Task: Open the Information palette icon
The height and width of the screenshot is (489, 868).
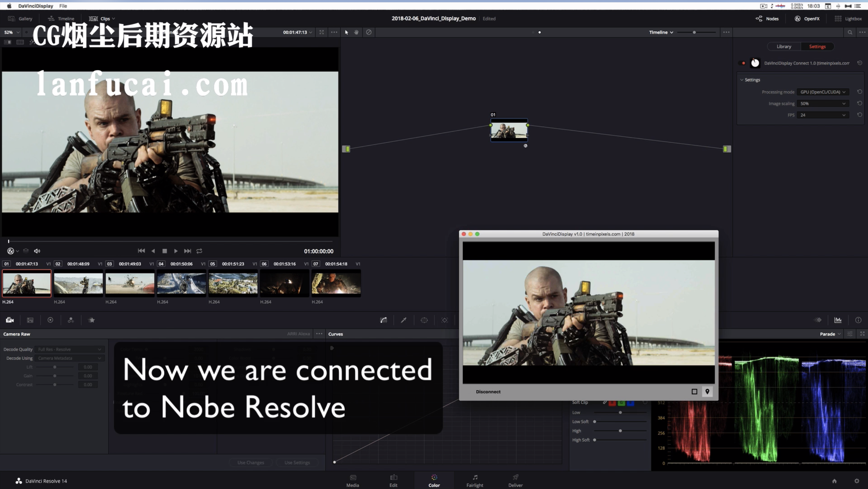Action: click(858, 320)
